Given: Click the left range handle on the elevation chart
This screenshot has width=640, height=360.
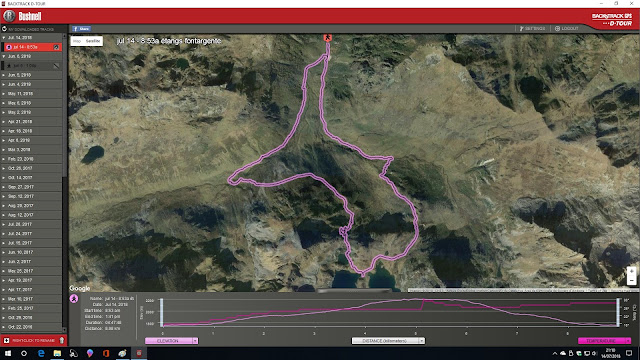Looking at the screenshot, I should point(162,313).
